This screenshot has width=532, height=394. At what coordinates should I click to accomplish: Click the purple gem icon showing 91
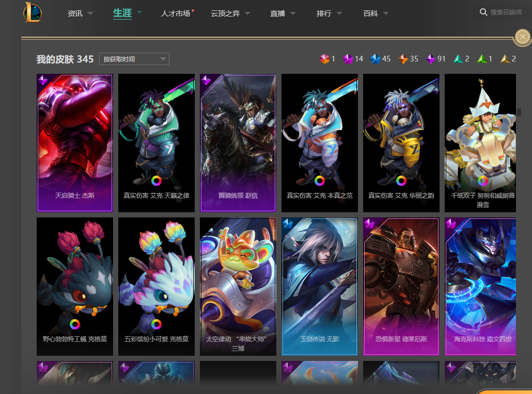click(431, 59)
